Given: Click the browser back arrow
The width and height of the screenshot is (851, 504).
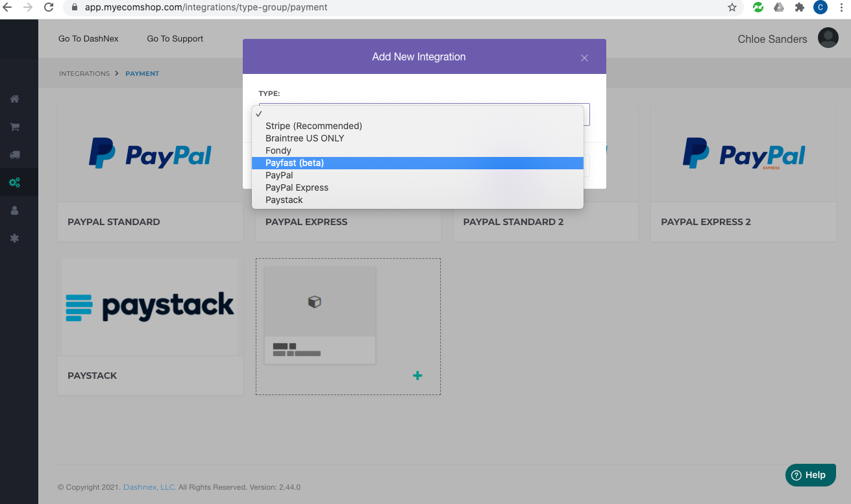Looking at the screenshot, I should [8, 8].
